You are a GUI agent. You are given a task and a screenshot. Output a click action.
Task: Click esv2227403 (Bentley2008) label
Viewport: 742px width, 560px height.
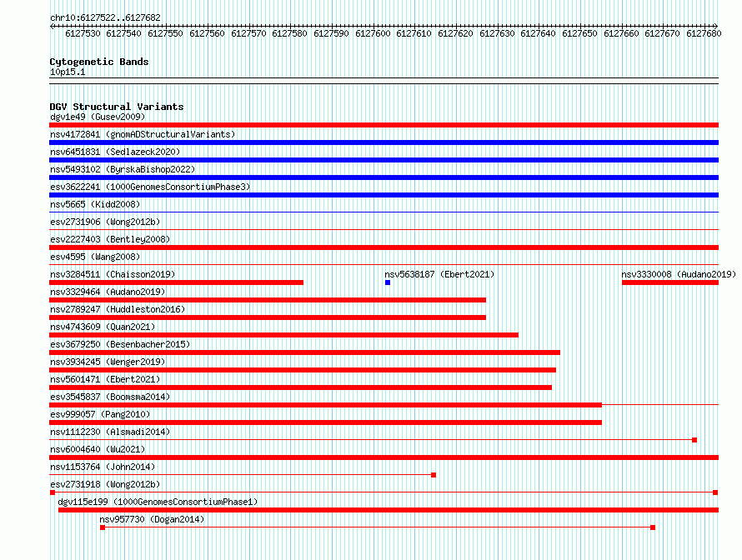110,239
